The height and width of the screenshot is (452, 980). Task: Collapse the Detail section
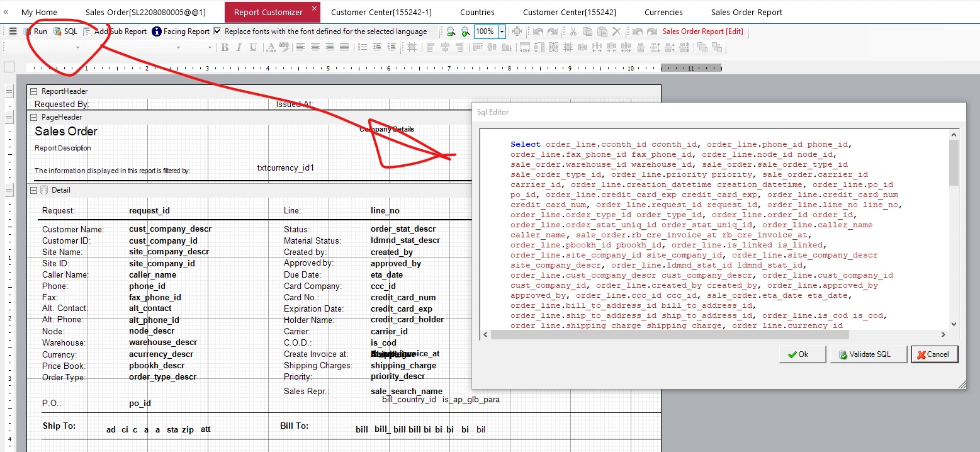34,190
